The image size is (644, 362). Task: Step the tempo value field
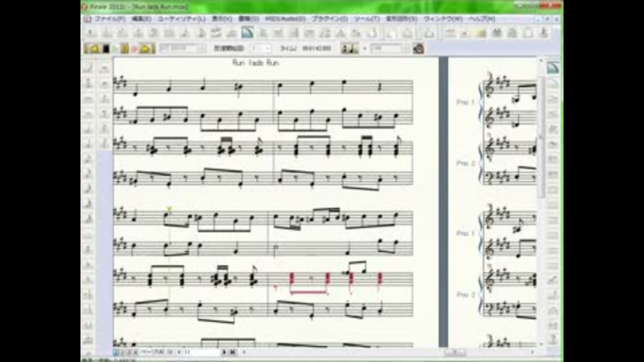click(x=407, y=48)
